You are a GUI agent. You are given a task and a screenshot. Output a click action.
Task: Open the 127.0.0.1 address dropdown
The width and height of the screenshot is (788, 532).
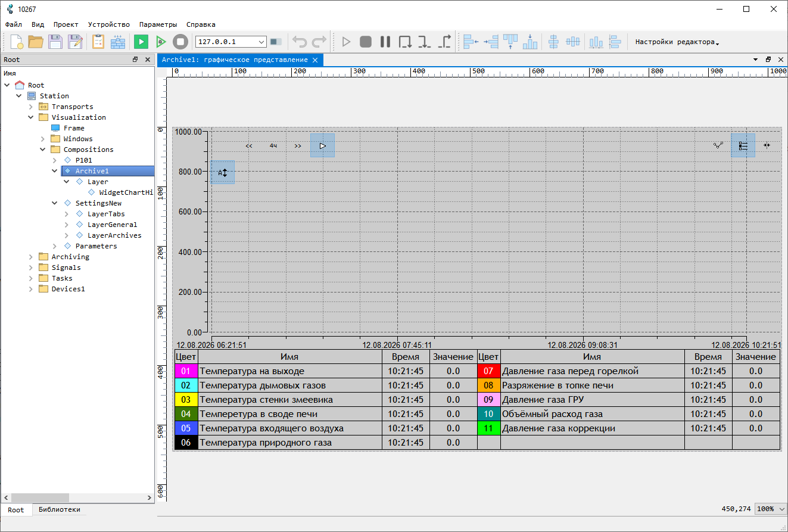(x=261, y=42)
